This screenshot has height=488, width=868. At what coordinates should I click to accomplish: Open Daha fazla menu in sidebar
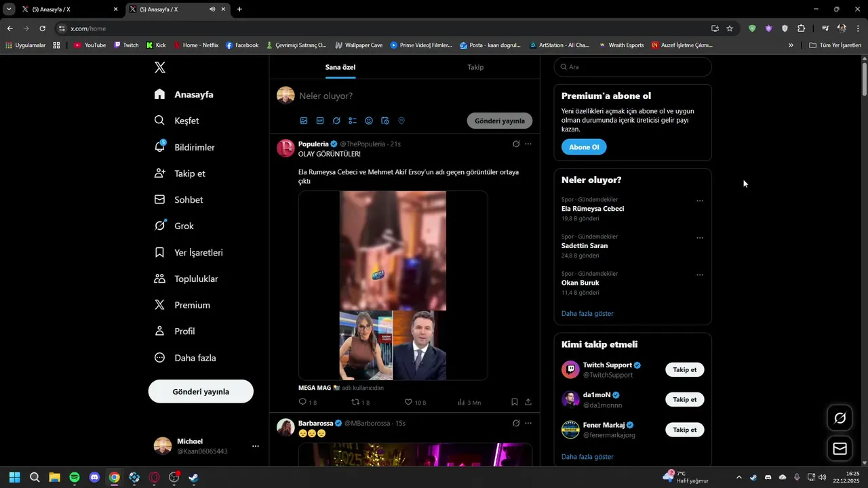pos(185,358)
